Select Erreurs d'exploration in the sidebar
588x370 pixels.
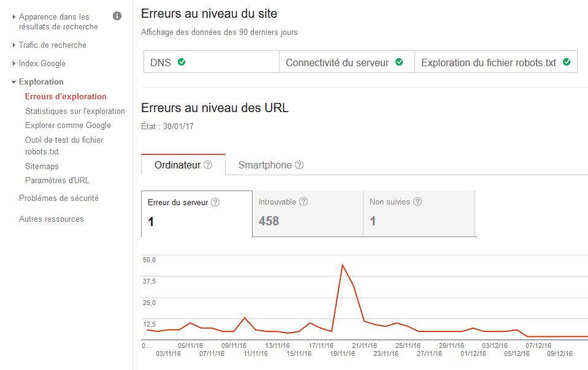(64, 96)
